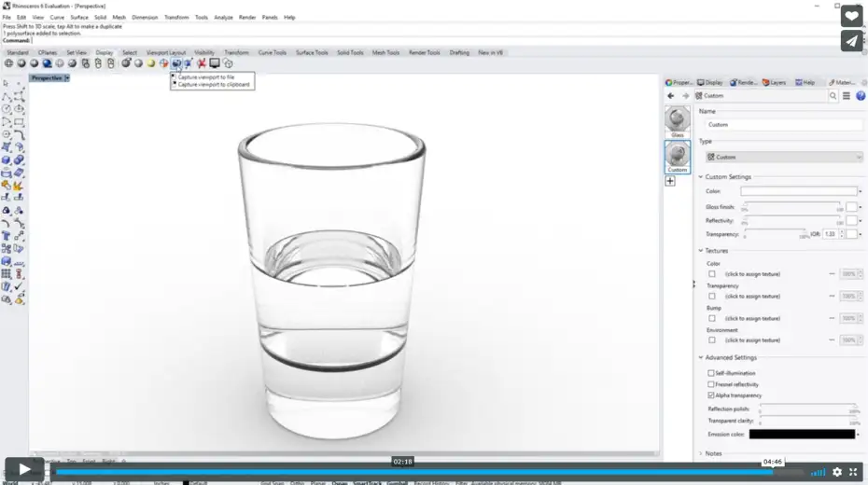Switch to the Display panel tab

(x=710, y=82)
